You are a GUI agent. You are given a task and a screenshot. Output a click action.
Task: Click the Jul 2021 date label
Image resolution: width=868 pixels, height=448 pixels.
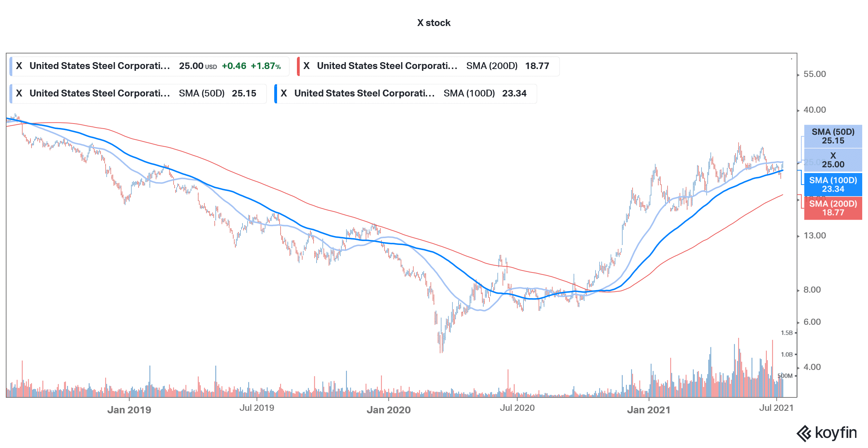click(x=776, y=408)
